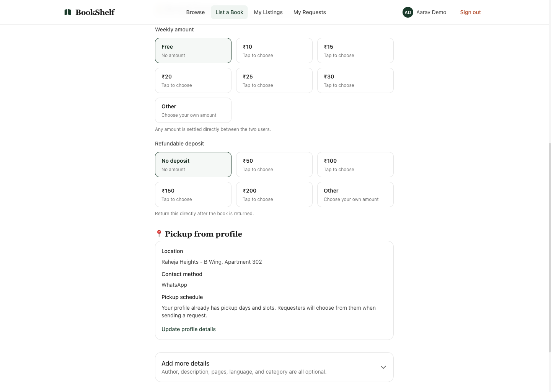Switch to My Requests tab

pyautogui.click(x=310, y=12)
